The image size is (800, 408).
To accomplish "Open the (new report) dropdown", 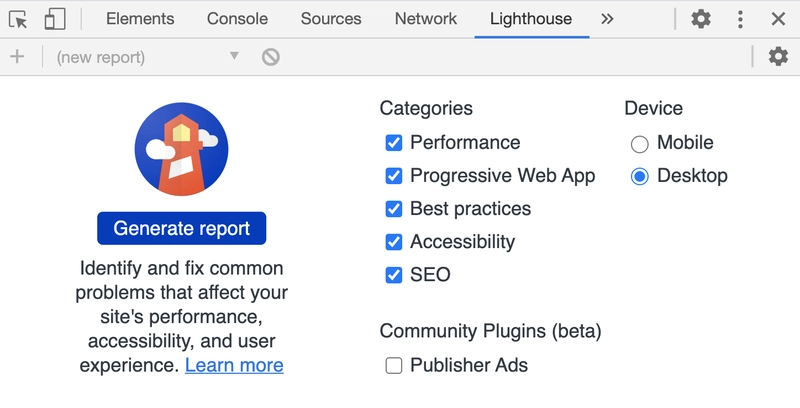I will click(x=148, y=57).
